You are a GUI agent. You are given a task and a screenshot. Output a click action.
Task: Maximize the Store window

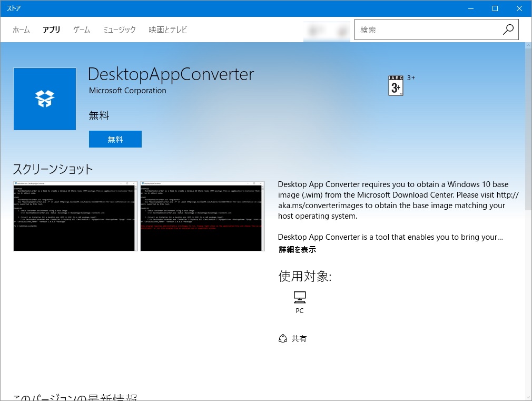pyautogui.click(x=495, y=8)
